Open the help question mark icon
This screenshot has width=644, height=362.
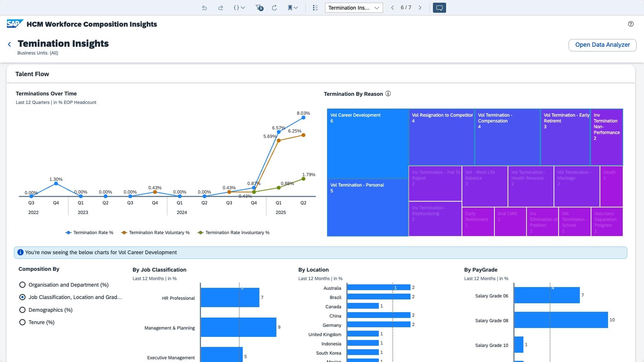click(x=631, y=24)
